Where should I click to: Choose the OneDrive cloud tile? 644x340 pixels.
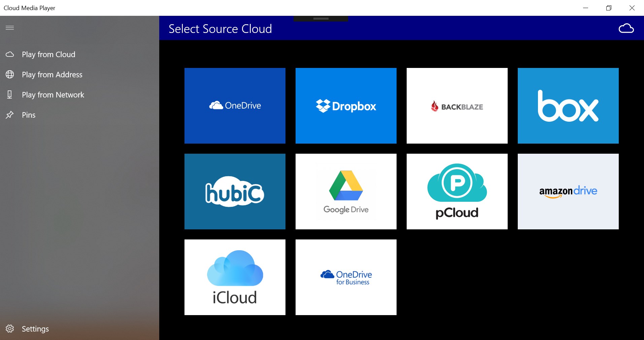pyautogui.click(x=235, y=106)
